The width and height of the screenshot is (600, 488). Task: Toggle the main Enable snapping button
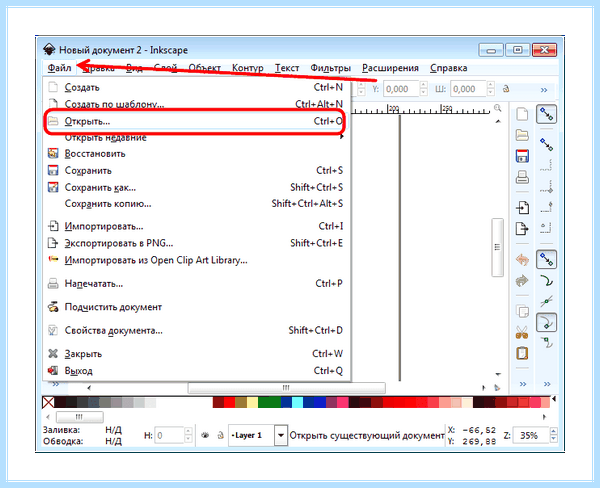coord(546,114)
